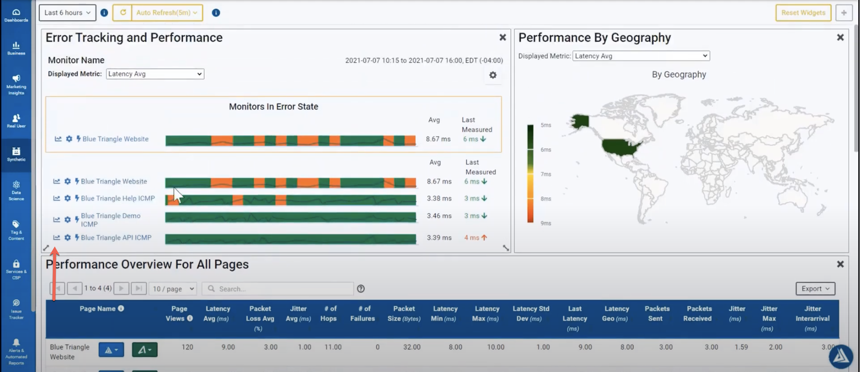Screen dimensions: 868x372
Task: Close the Performance By Geography widget
Action: (x=840, y=37)
